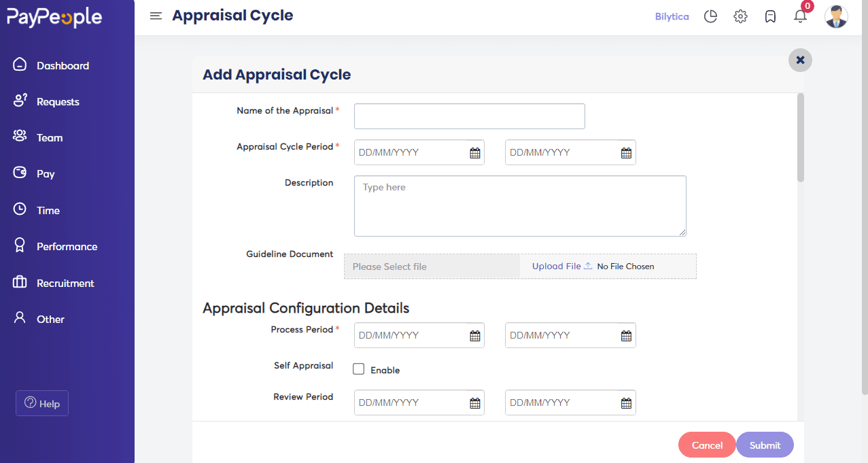This screenshot has height=463, width=868.
Task: Click the Help button
Action: [x=42, y=403]
